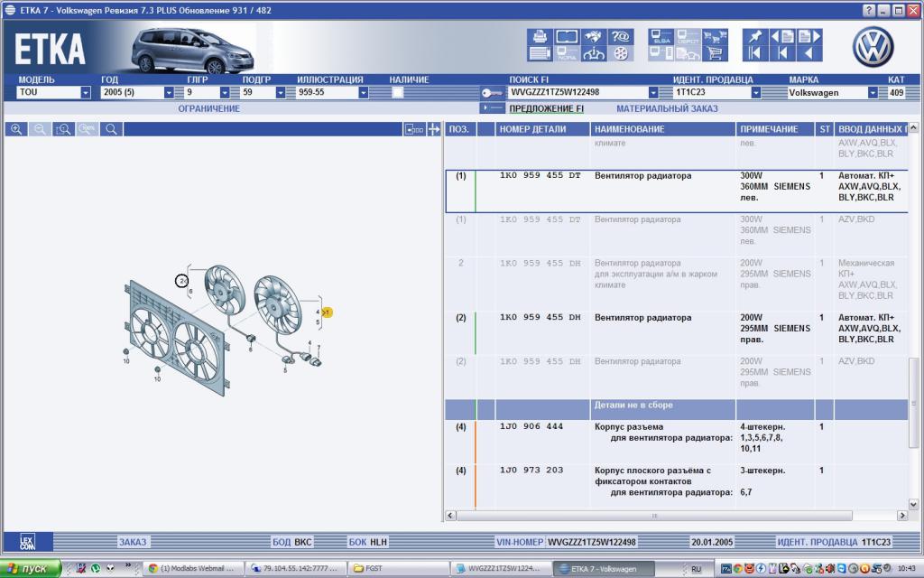Open the 79.104.55.142:7777 taskbar button
Screen dimensions: 924x578
(295, 569)
